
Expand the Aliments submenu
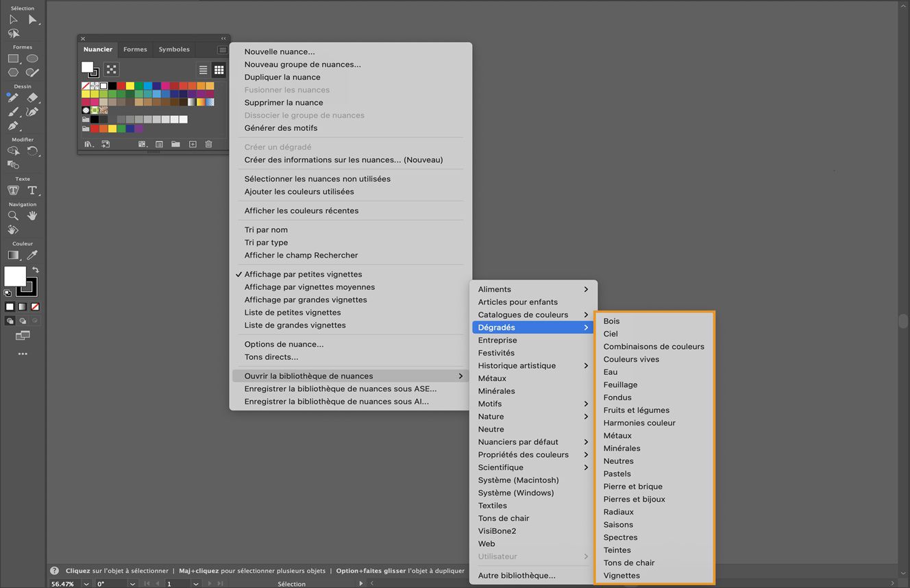(x=533, y=289)
